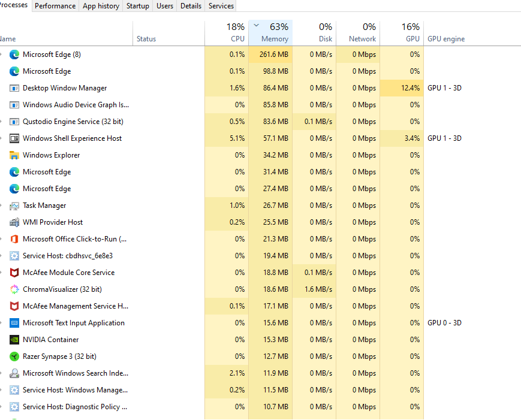Sort by the GPU column header
The width and height of the screenshot is (521, 420).
coord(402,32)
